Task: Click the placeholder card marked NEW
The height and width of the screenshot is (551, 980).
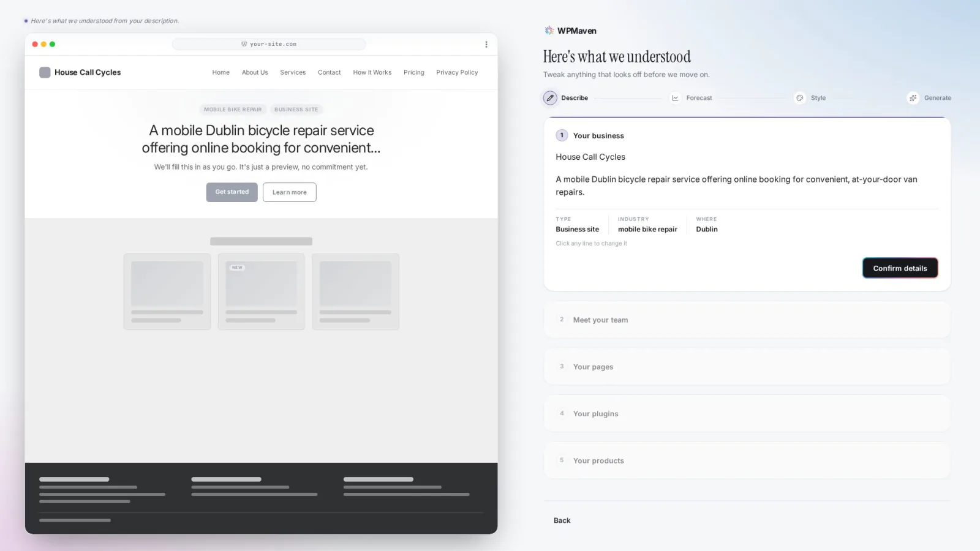Action: pos(262,291)
